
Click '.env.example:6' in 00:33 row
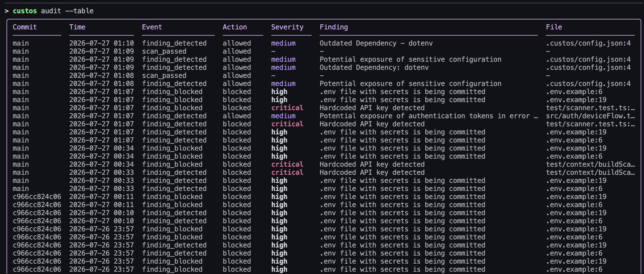(x=574, y=189)
